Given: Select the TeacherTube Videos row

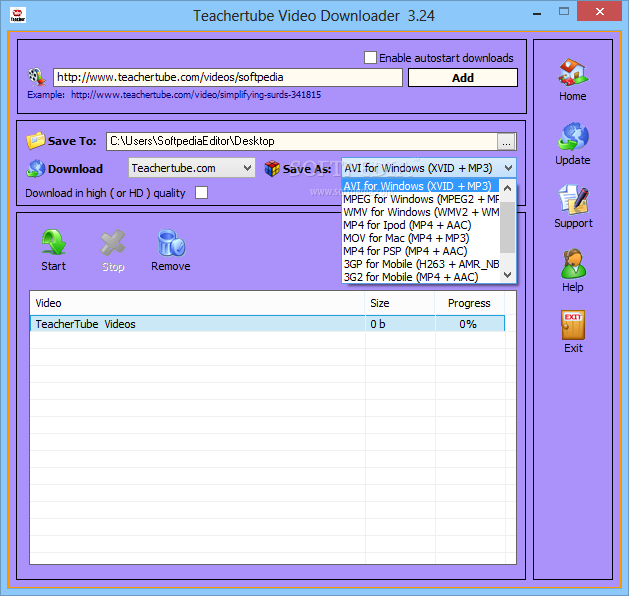Looking at the screenshot, I should [x=267, y=324].
